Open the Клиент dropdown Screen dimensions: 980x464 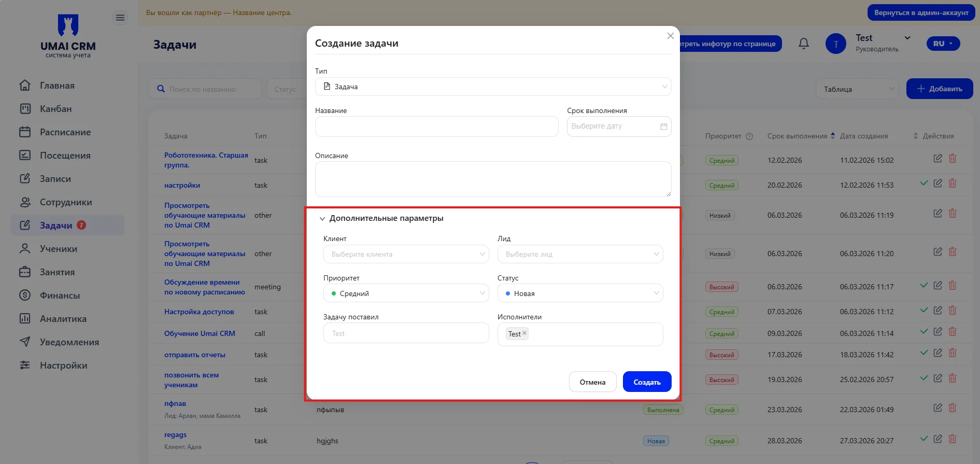[x=406, y=254]
